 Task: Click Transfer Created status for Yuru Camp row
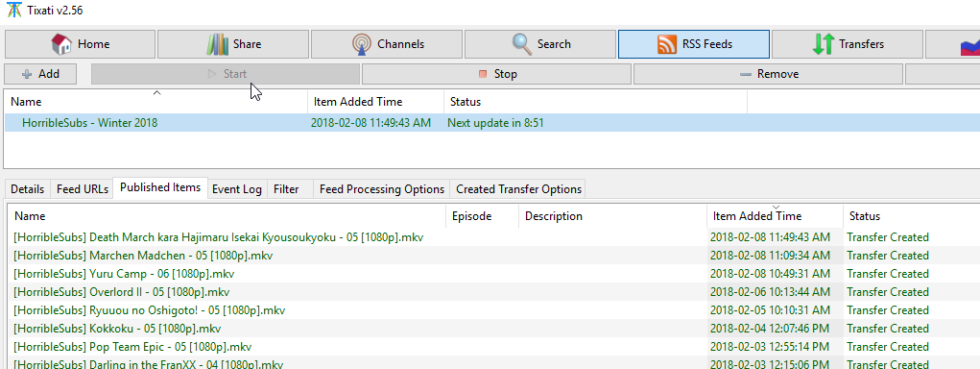coord(888,273)
